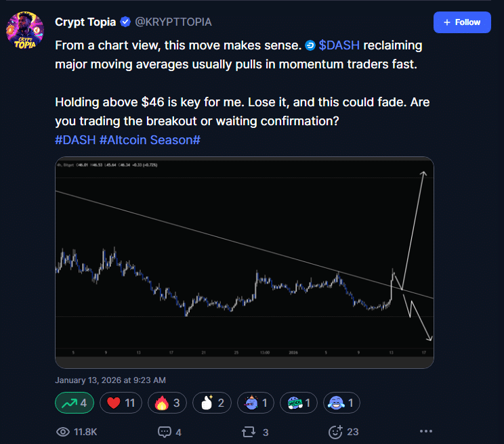Screen dimensions: 504x444
Task: Click the @KRYPTTOPIA username handle
Action: click(x=174, y=22)
